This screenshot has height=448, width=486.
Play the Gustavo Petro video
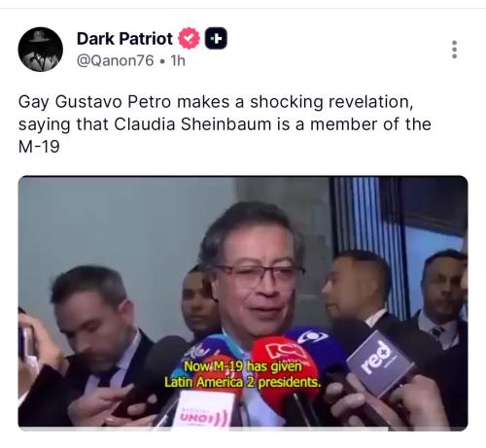(243, 303)
